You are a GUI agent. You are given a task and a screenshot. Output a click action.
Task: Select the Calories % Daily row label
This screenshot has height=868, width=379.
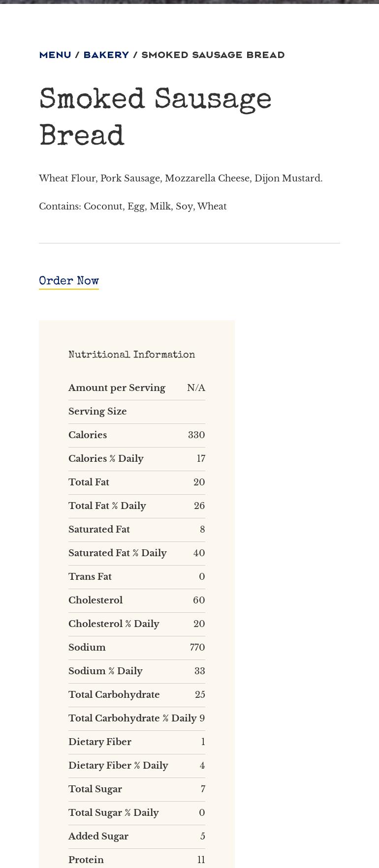pos(106,459)
